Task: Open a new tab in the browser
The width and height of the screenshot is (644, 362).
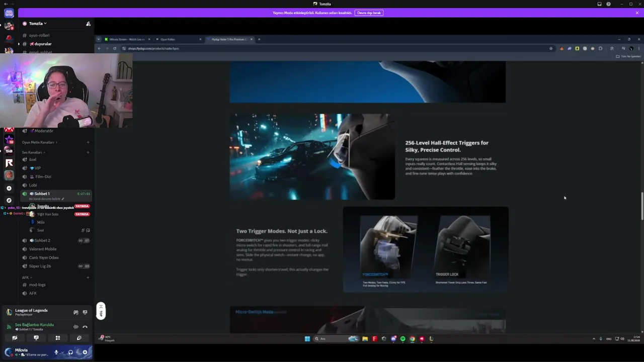Action: (x=259, y=39)
